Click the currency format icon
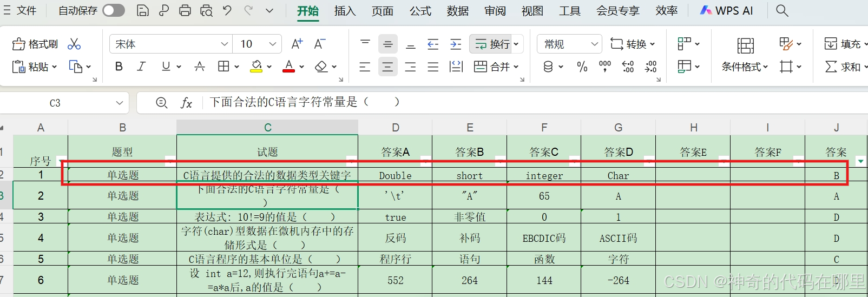Screen dimensions: 868x297 point(548,67)
